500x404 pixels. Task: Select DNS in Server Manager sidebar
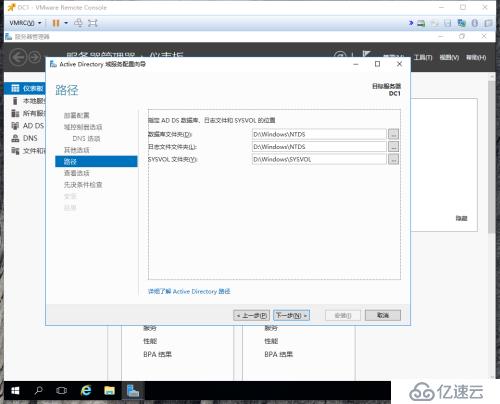coord(25,138)
